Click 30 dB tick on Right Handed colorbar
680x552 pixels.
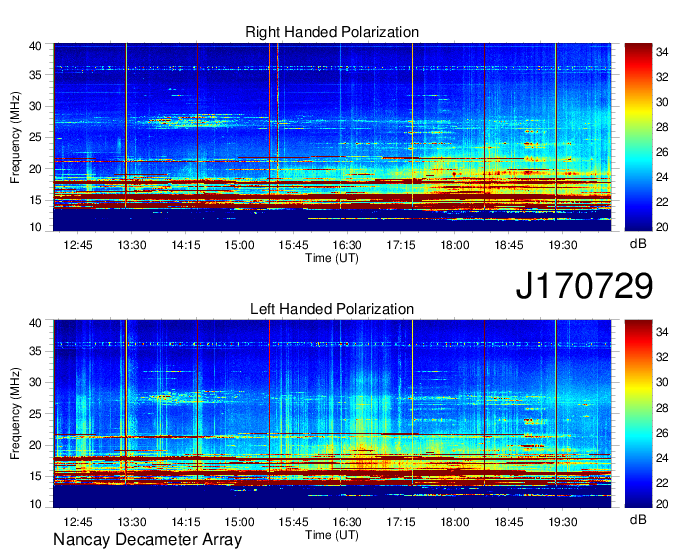click(662, 102)
